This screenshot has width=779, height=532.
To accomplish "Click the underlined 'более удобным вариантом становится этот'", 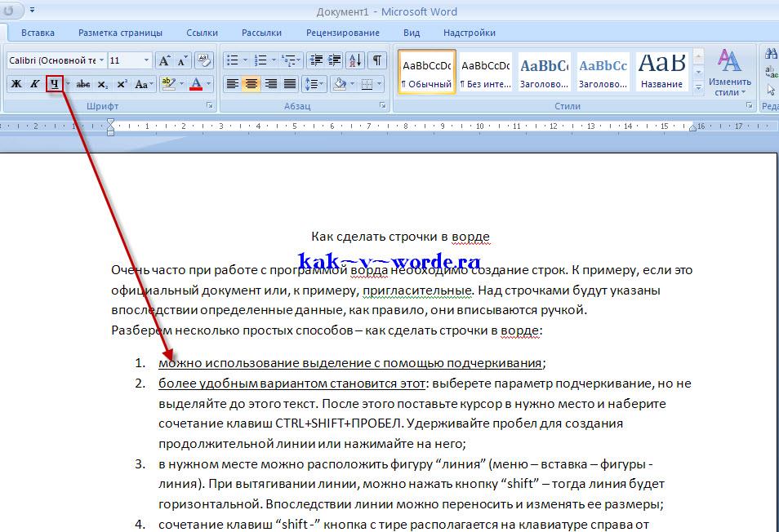I will click(x=292, y=383).
